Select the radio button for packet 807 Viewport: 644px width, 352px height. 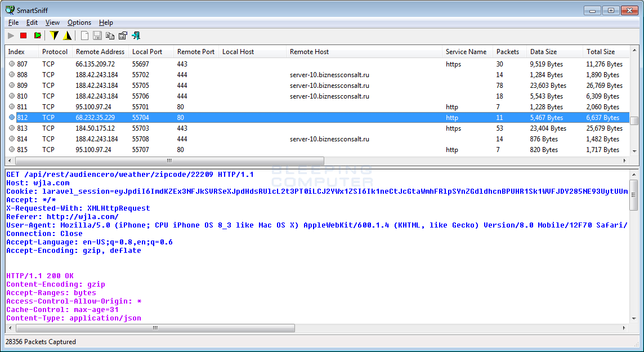pyautogui.click(x=11, y=64)
